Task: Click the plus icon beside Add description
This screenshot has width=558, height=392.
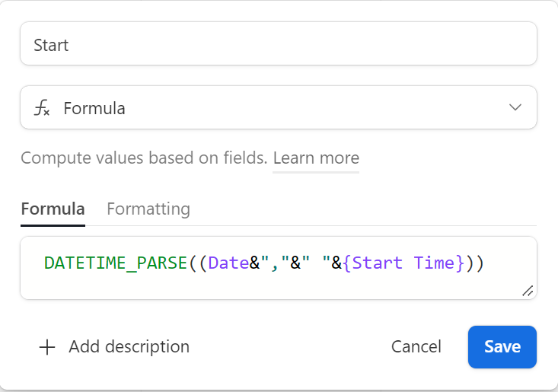Action: (47, 347)
